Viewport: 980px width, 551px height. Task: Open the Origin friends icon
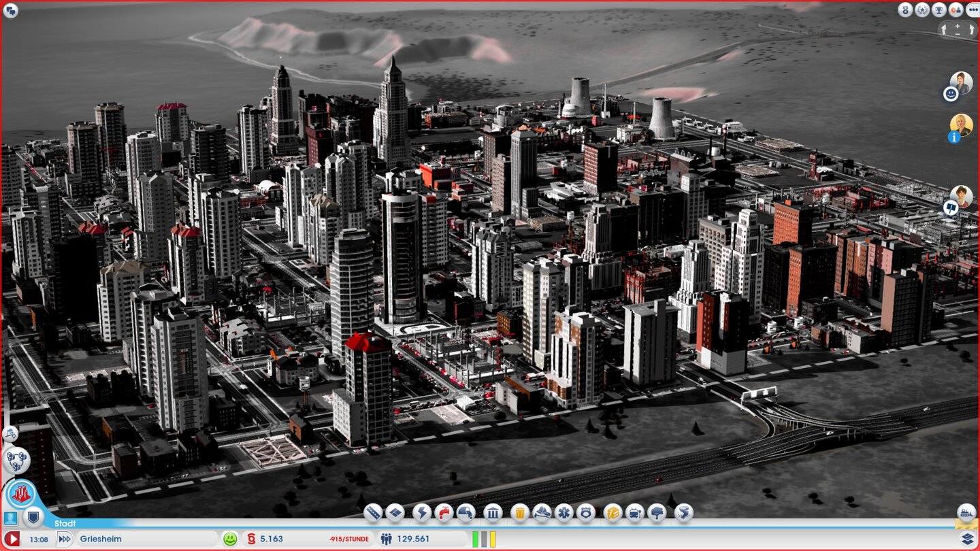coord(955,10)
